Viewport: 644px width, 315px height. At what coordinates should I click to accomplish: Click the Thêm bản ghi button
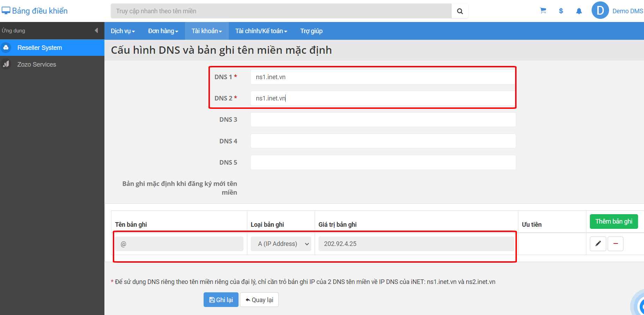coord(614,222)
